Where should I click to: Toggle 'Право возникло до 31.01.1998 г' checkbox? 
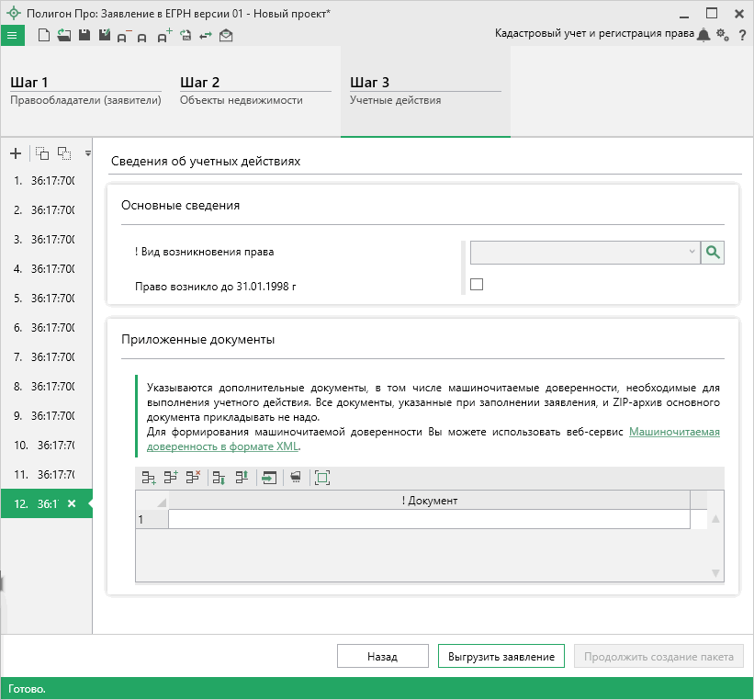click(x=477, y=285)
